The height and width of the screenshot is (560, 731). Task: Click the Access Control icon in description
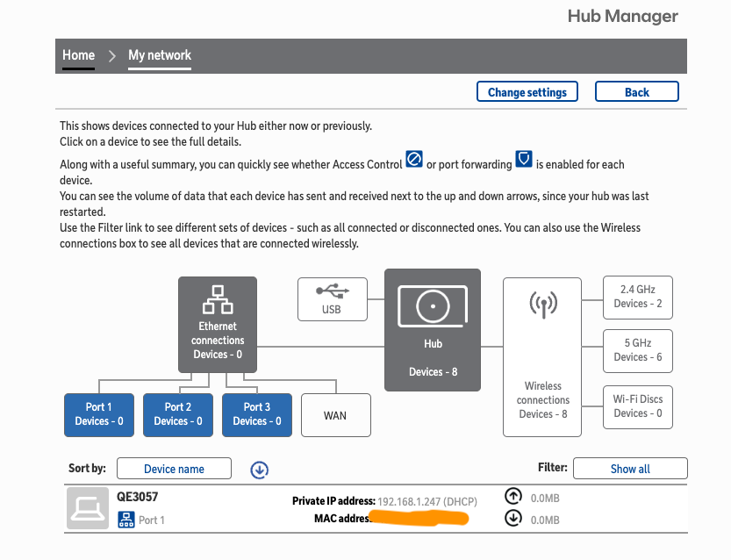pos(414,160)
